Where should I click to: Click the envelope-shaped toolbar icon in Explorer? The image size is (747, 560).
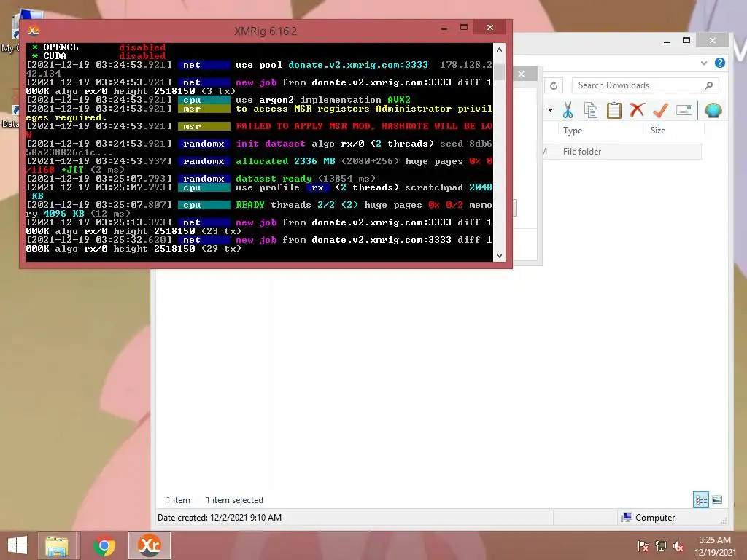(684, 111)
